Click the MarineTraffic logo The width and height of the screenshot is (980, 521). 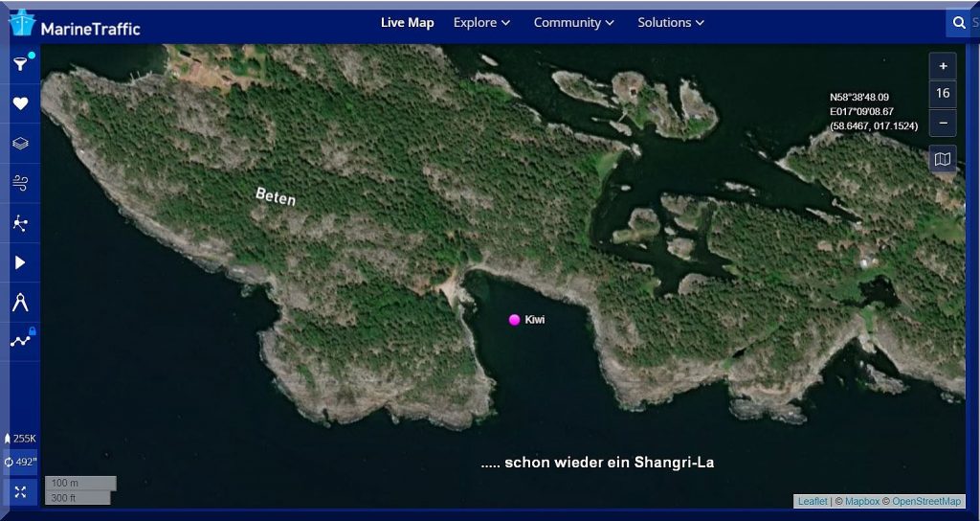tap(75, 27)
